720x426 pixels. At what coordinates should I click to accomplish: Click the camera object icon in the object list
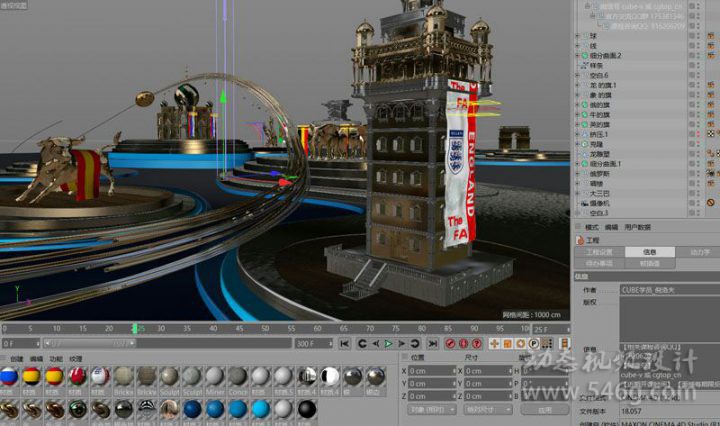(582, 203)
